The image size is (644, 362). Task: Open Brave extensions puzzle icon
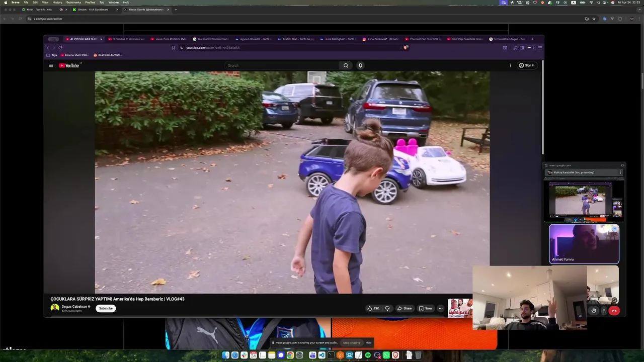[620, 19]
